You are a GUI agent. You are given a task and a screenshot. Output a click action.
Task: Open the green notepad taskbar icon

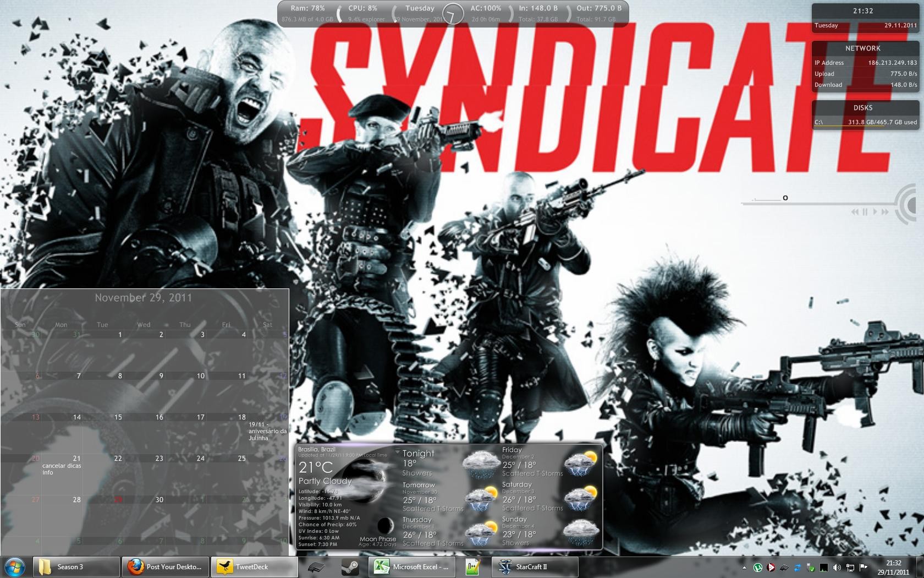[x=472, y=567]
